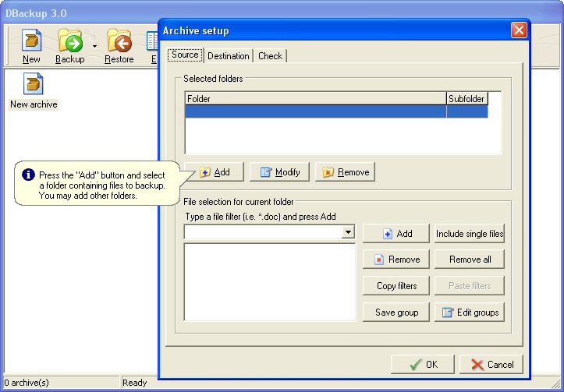Remove the selected folder

[346, 172]
